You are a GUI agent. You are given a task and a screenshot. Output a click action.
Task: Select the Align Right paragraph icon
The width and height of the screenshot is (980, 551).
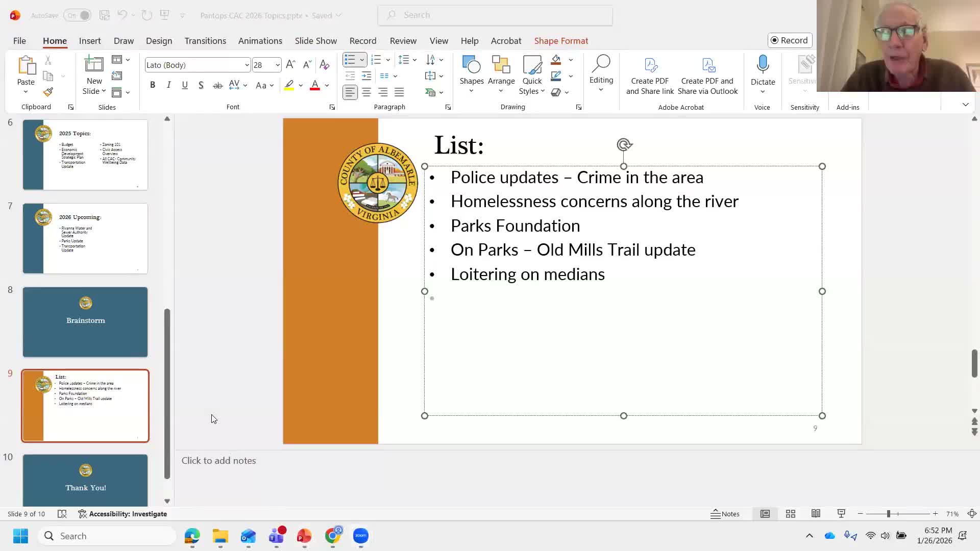(x=383, y=92)
